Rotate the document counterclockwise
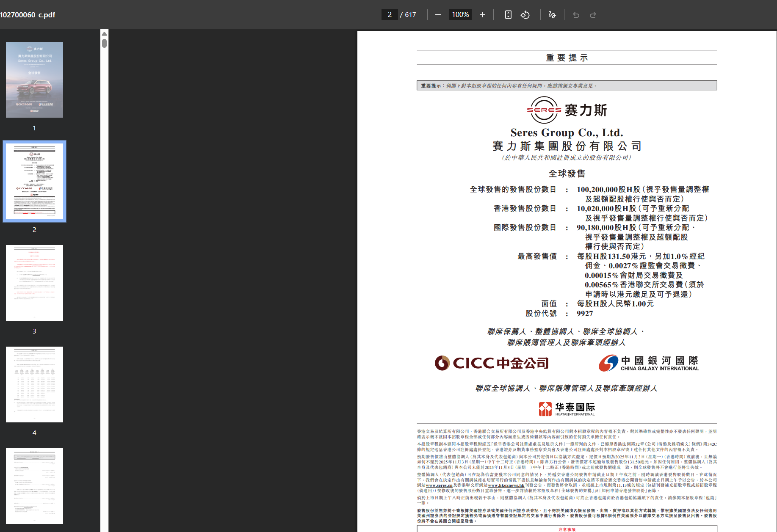 coord(525,15)
